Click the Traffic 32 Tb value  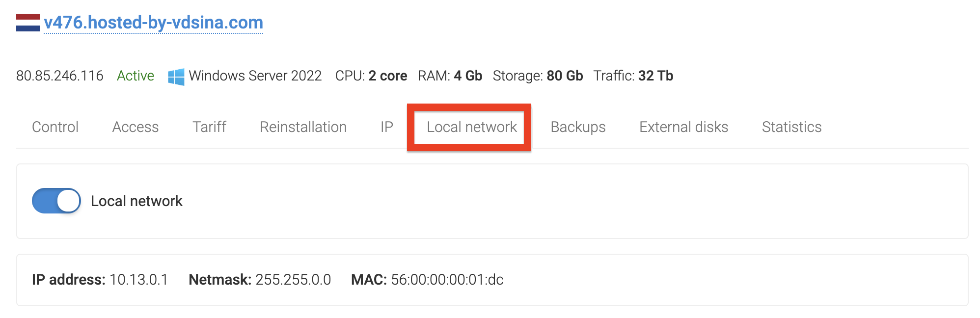pos(655,76)
